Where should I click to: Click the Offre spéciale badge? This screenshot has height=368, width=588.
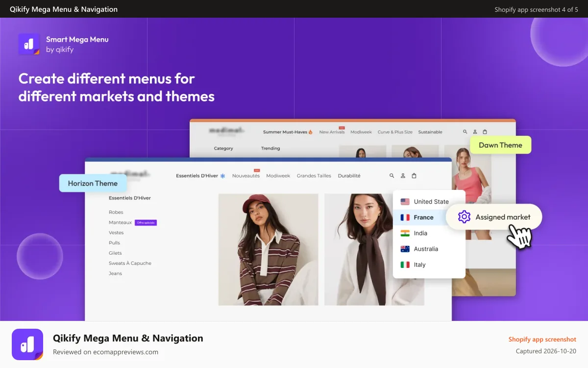(x=146, y=223)
